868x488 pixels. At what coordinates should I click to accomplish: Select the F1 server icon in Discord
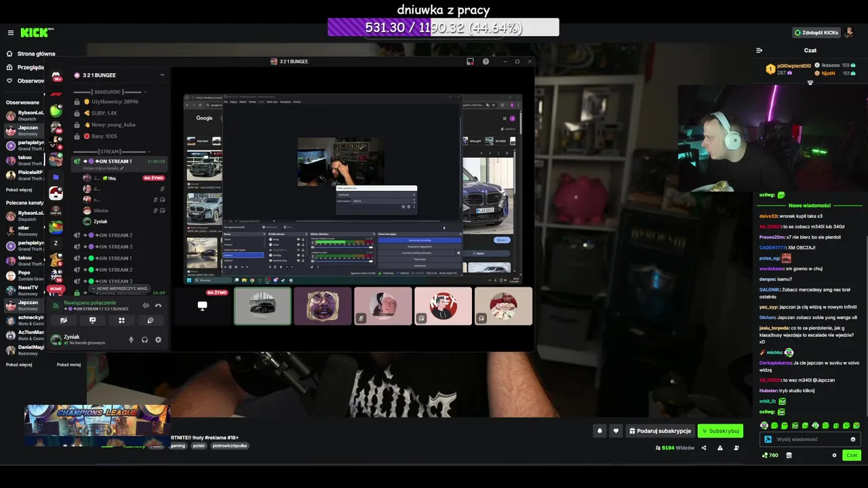56,93
